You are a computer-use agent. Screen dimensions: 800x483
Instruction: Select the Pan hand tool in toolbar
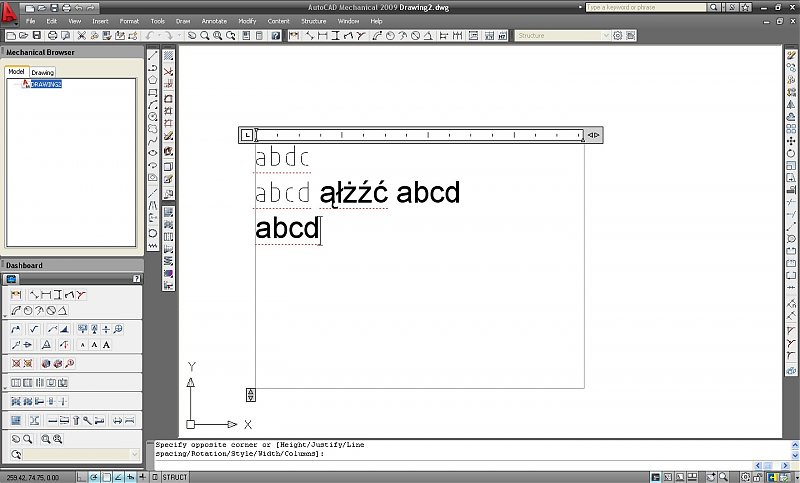pyautogui.click(x=192, y=36)
